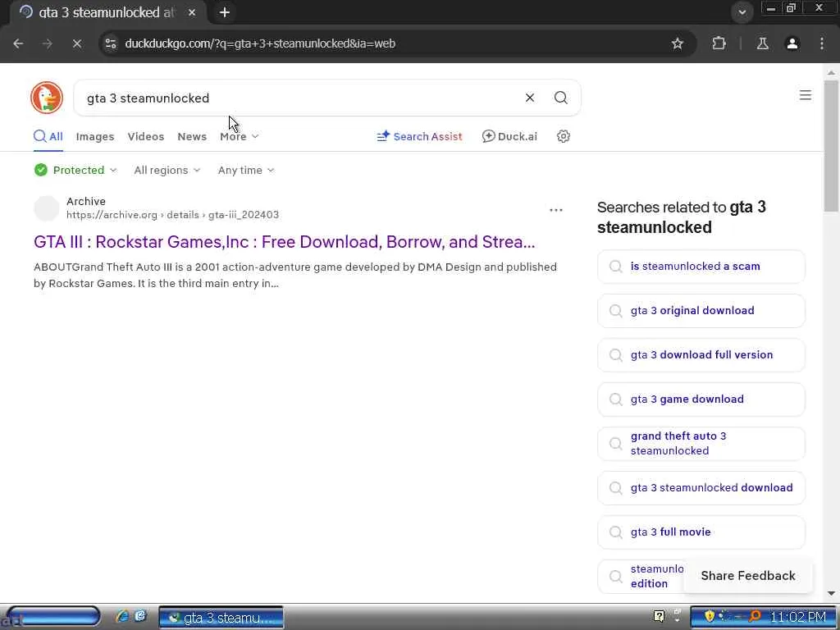Click the browser address bar URL
840x630 pixels.
[260, 43]
